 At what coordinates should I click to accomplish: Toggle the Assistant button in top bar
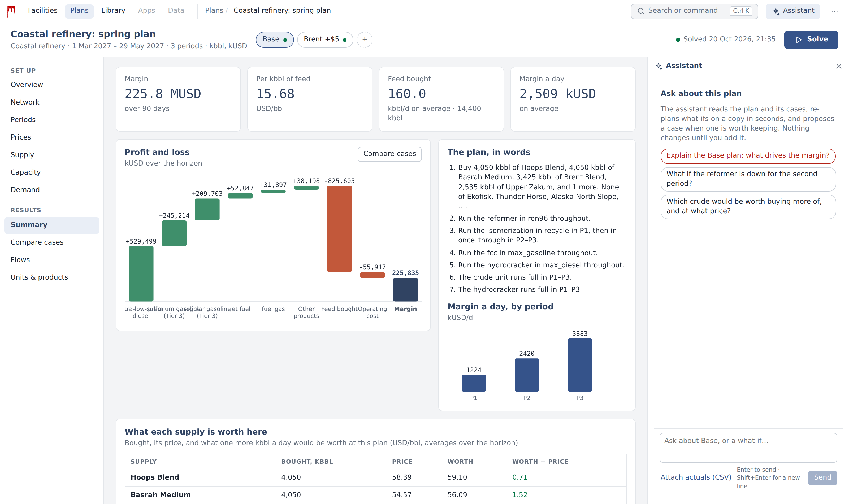tap(793, 11)
